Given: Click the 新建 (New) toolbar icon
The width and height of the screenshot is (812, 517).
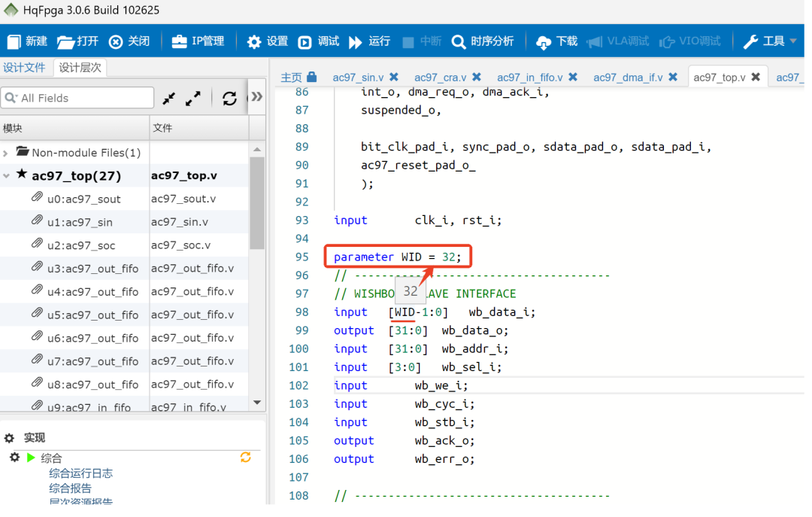Looking at the screenshot, I should tap(14, 41).
